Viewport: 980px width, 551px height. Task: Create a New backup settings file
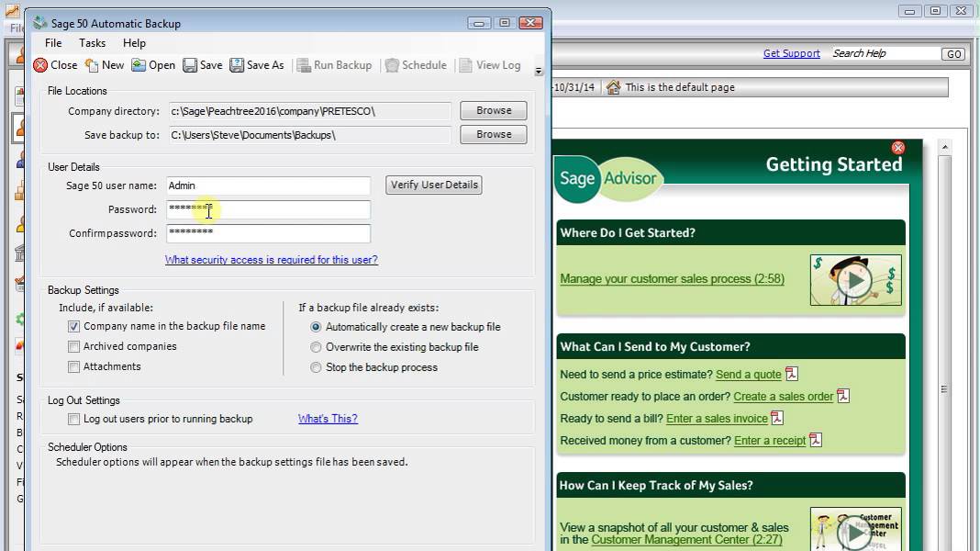[x=105, y=65]
